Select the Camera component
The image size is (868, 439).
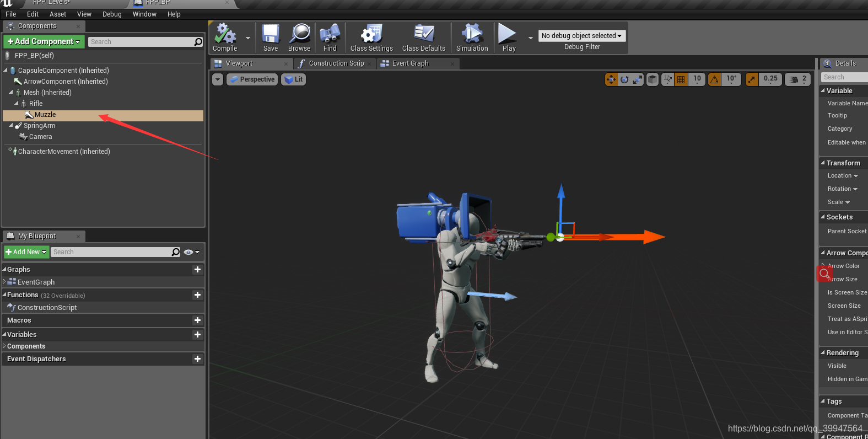(x=40, y=137)
